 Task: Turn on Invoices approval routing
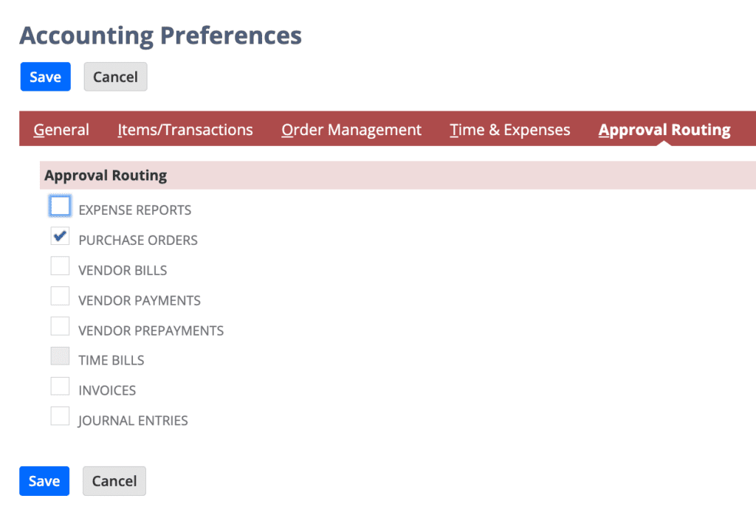[x=60, y=387]
